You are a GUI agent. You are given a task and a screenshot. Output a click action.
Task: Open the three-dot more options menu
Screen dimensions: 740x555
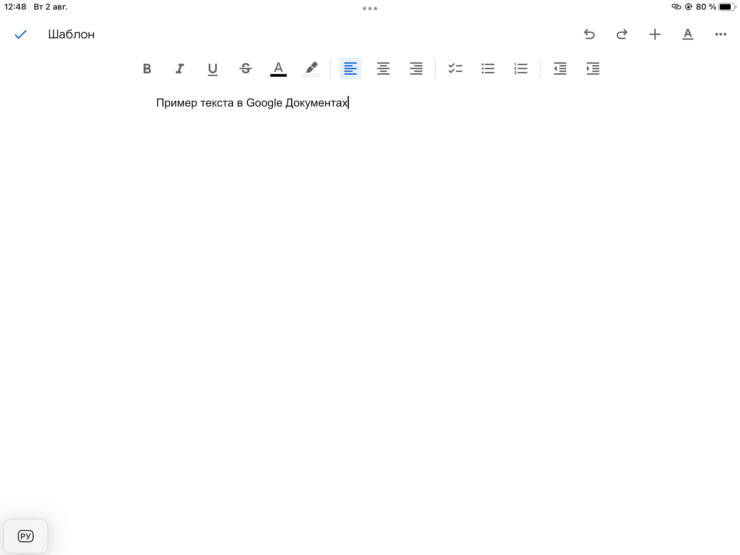[x=721, y=34]
